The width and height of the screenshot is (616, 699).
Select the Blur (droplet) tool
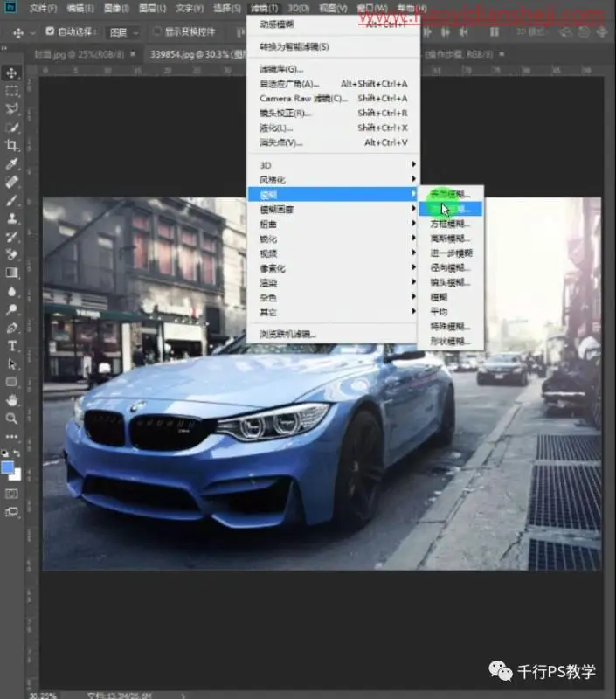tap(12, 291)
